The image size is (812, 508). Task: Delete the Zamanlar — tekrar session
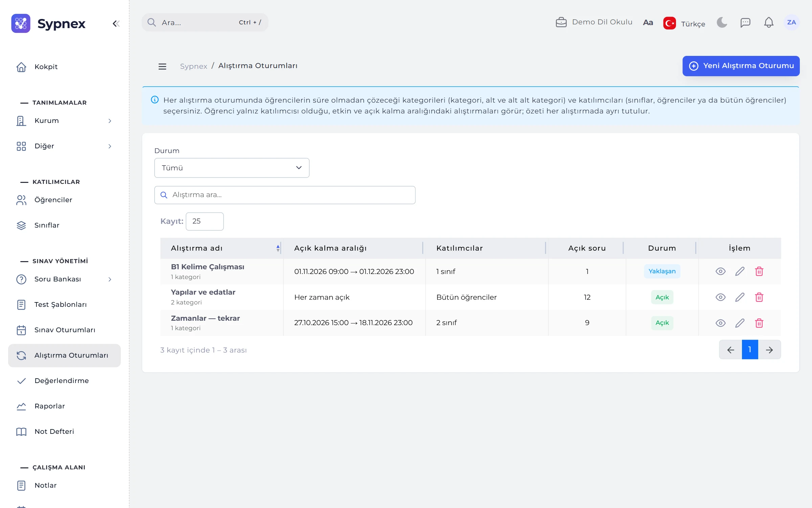point(759,323)
